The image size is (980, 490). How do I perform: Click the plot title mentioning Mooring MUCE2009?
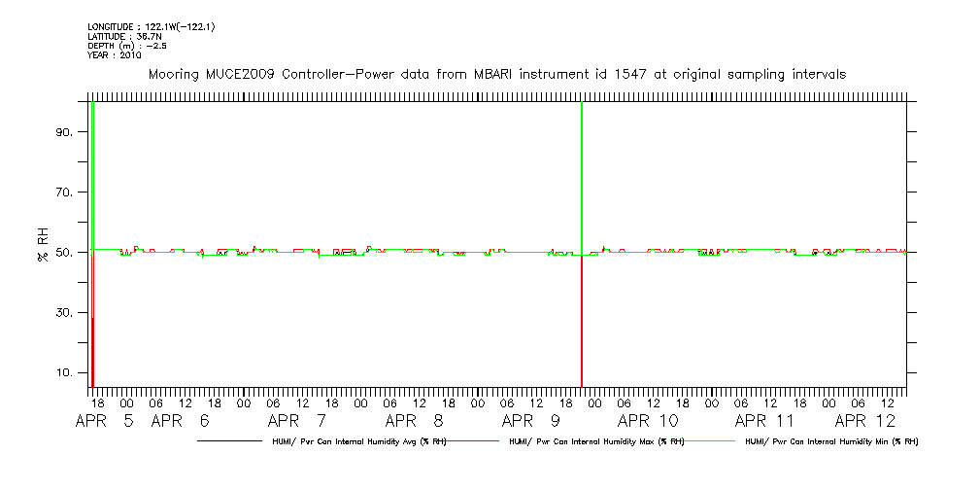pos(496,74)
